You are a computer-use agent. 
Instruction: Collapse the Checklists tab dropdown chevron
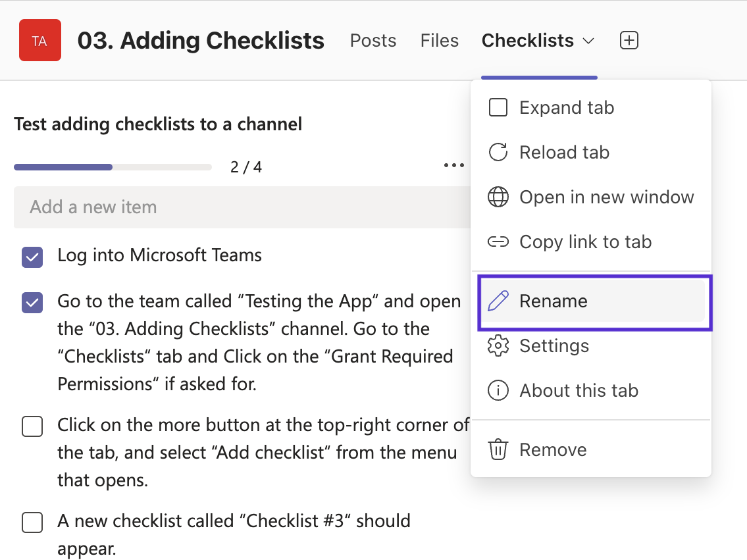point(588,41)
